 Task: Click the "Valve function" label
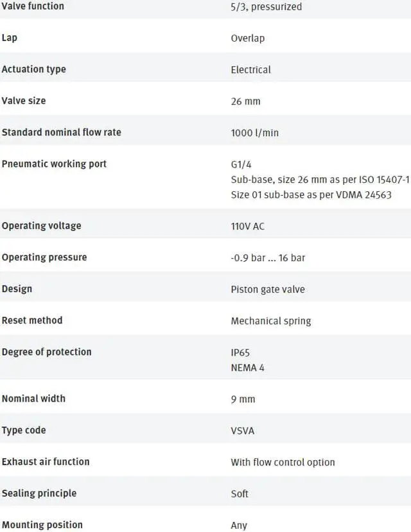pos(33,6)
